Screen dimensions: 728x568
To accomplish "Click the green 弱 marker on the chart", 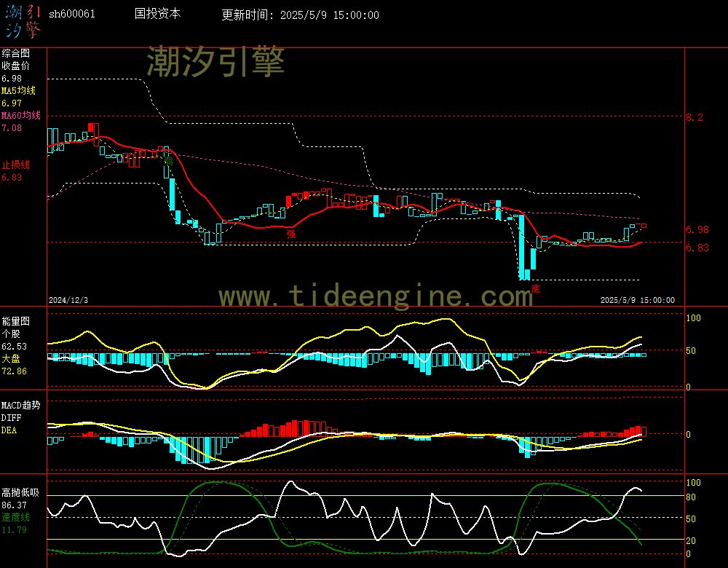I will click(169, 161).
